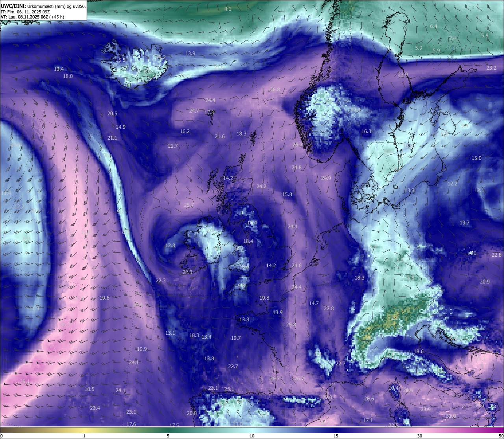Click the 13.7 value label
The height and width of the screenshot is (439, 504).
465,222
